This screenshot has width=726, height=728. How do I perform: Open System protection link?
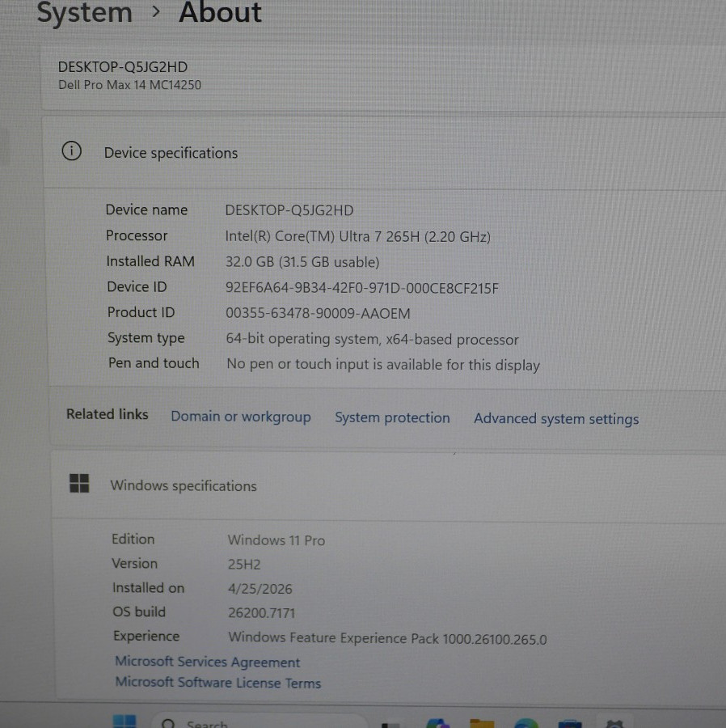click(392, 417)
